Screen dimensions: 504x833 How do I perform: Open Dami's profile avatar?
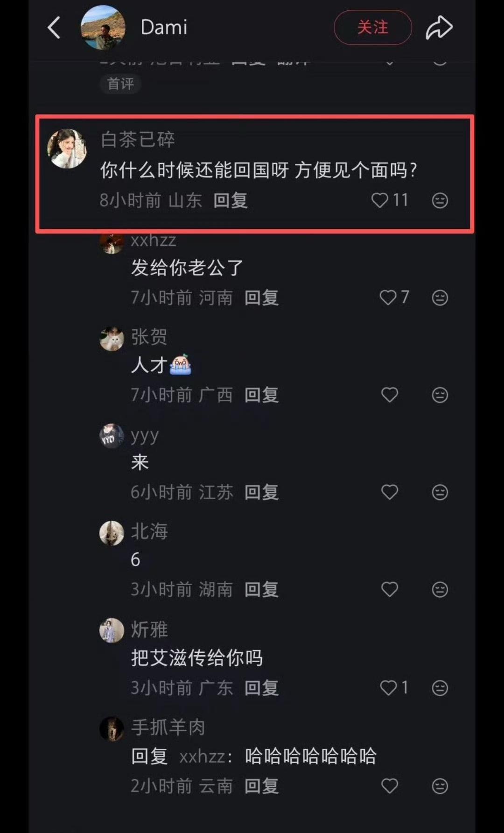(x=103, y=28)
